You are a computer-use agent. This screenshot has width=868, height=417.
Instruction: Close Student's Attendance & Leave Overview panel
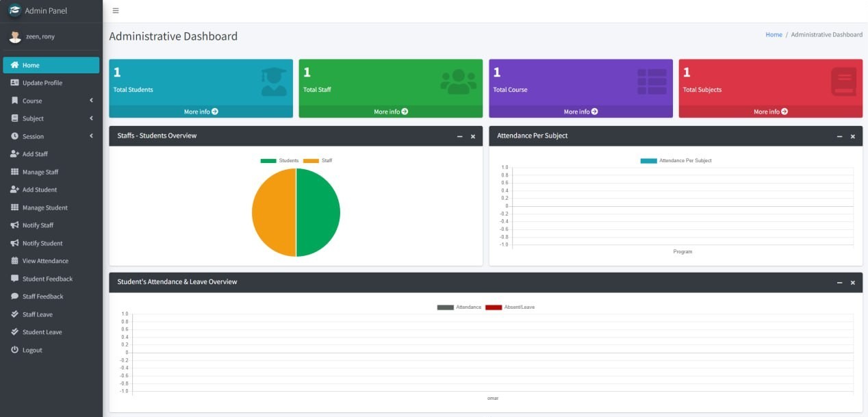point(852,283)
